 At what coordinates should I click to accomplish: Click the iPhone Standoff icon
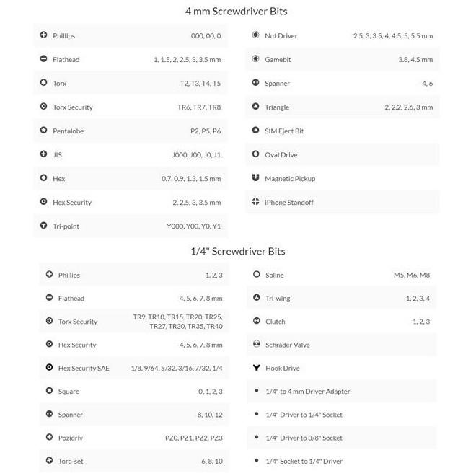click(x=255, y=202)
